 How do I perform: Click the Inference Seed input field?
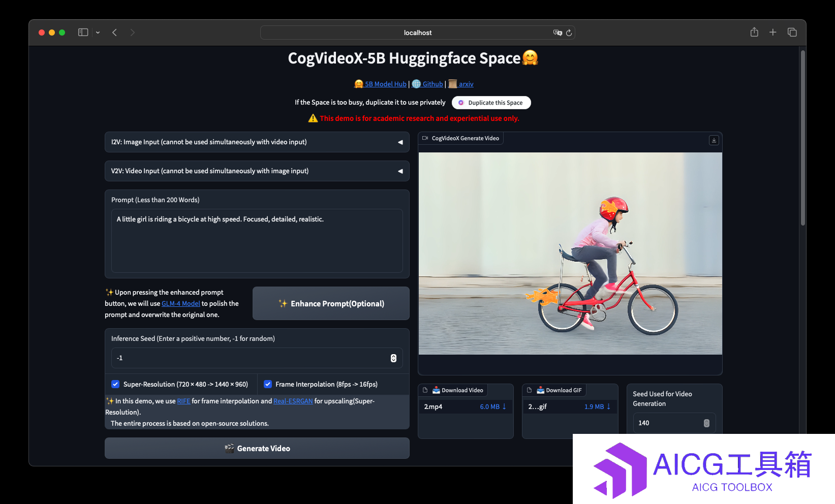257,358
